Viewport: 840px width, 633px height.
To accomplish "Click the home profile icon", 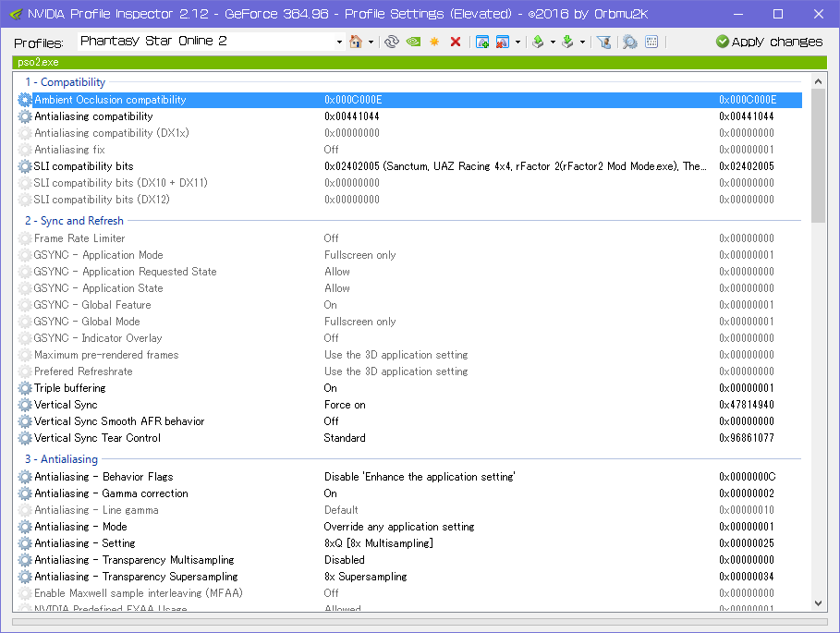I will [x=355, y=42].
